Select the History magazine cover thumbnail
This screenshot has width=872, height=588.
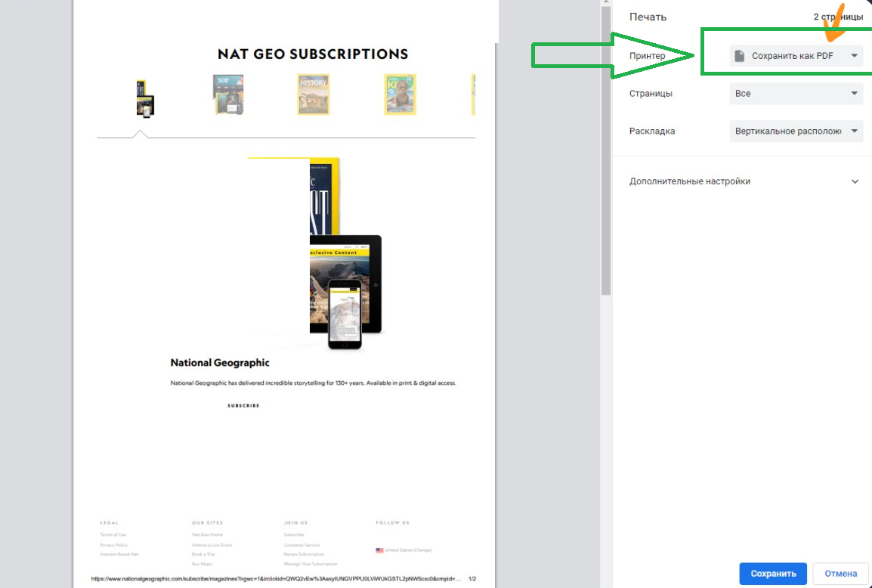click(313, 94)
